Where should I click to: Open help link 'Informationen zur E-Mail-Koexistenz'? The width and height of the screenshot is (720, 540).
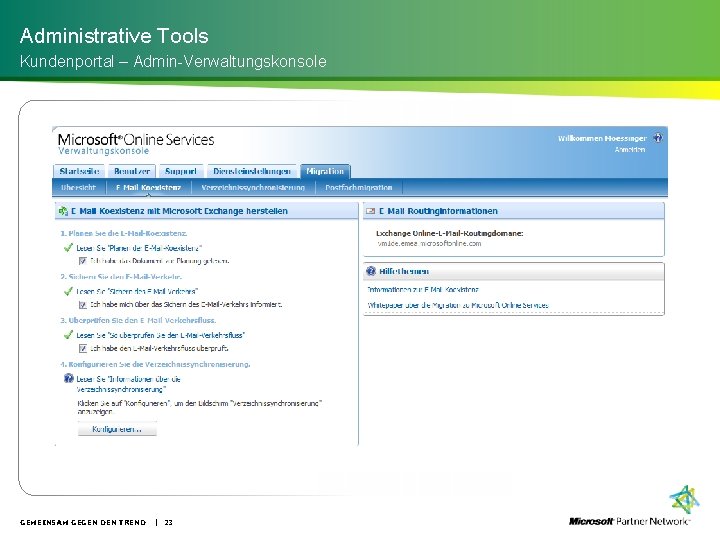[423, 289]
